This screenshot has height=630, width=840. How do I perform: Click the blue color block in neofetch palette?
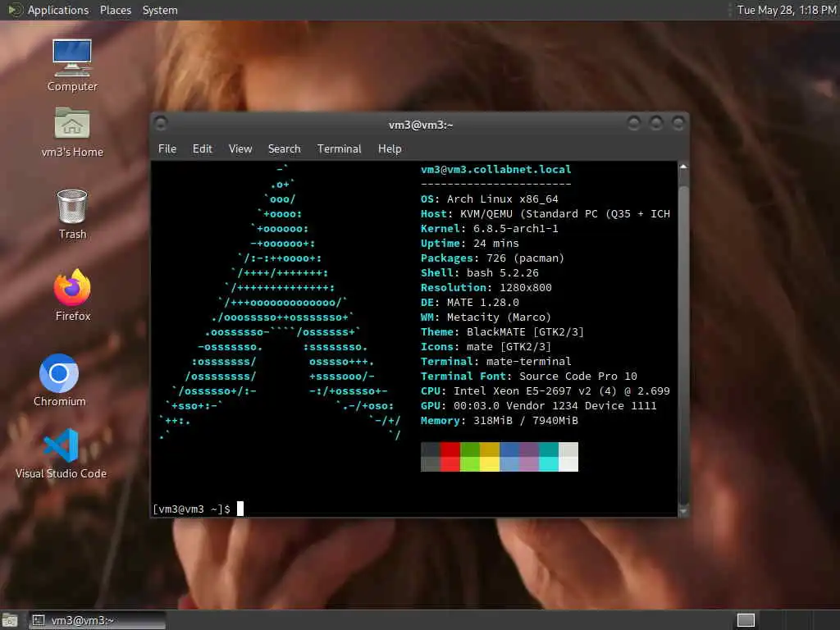[x=509, y=457]
